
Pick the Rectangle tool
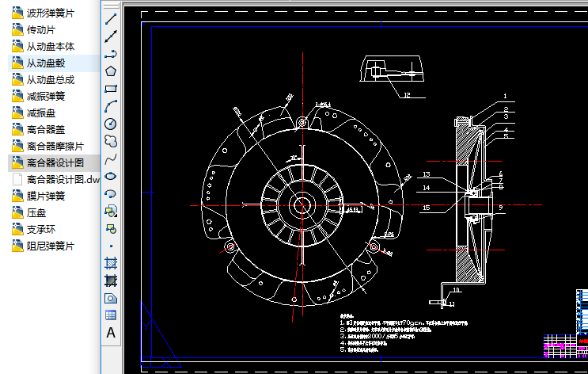(x=111, y=89)
